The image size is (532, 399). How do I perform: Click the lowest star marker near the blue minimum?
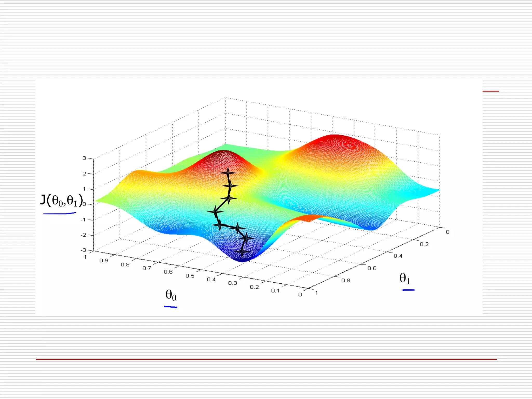242,251
